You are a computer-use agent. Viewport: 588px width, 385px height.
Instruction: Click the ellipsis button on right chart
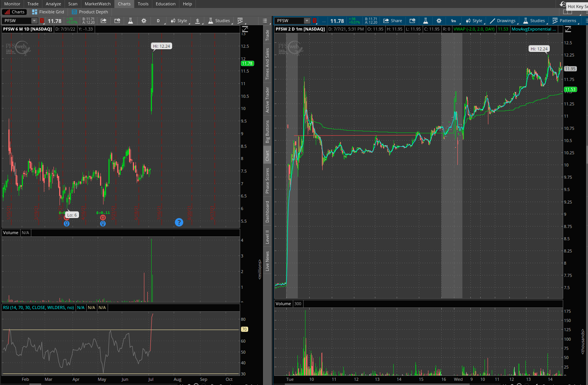(x=324, y=21)
